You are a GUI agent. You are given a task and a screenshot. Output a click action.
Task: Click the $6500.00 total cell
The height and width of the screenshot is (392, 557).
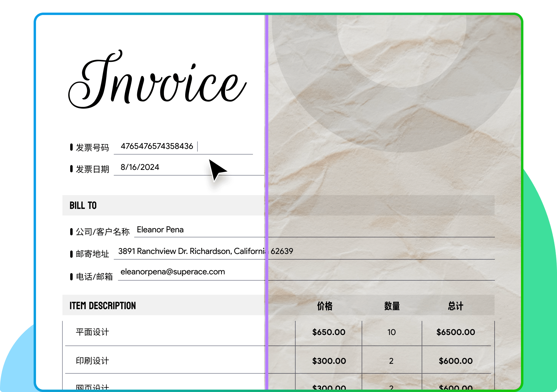[456, 332]
